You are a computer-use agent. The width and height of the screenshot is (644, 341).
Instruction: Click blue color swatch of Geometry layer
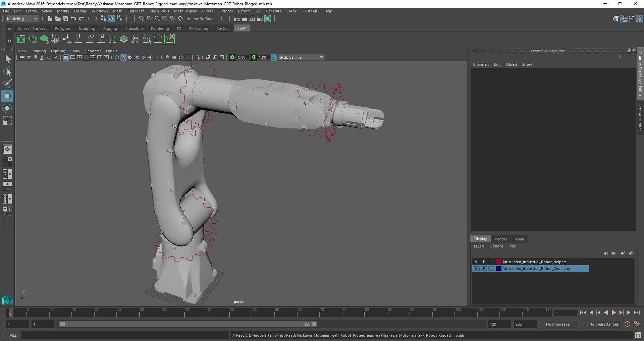point(499,269)
